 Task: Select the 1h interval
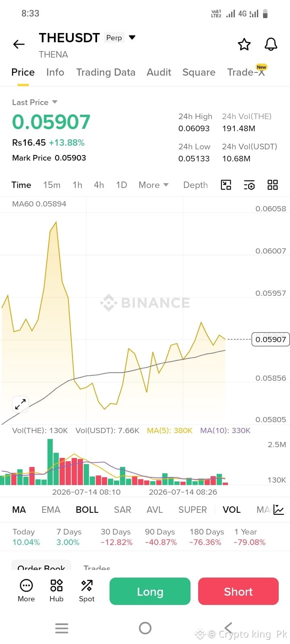tap(77, 185)
